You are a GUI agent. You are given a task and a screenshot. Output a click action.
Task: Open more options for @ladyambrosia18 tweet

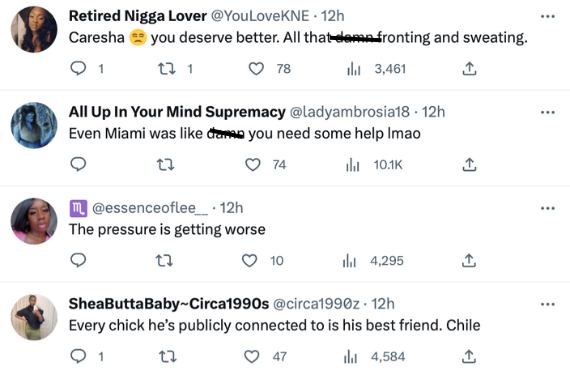point(547,112)
